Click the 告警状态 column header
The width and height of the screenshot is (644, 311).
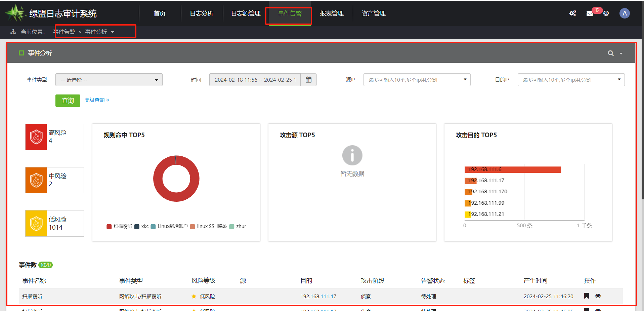[433, 281]
